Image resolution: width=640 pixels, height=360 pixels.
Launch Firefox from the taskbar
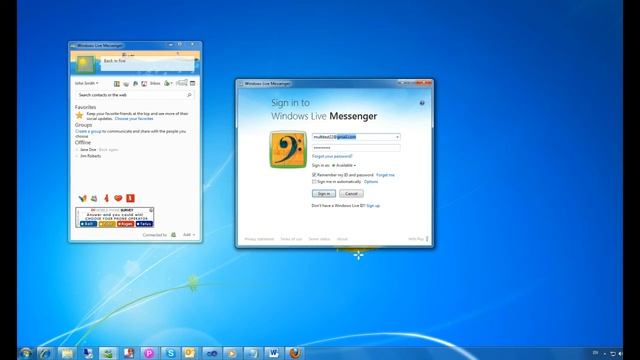click(294, 353)
